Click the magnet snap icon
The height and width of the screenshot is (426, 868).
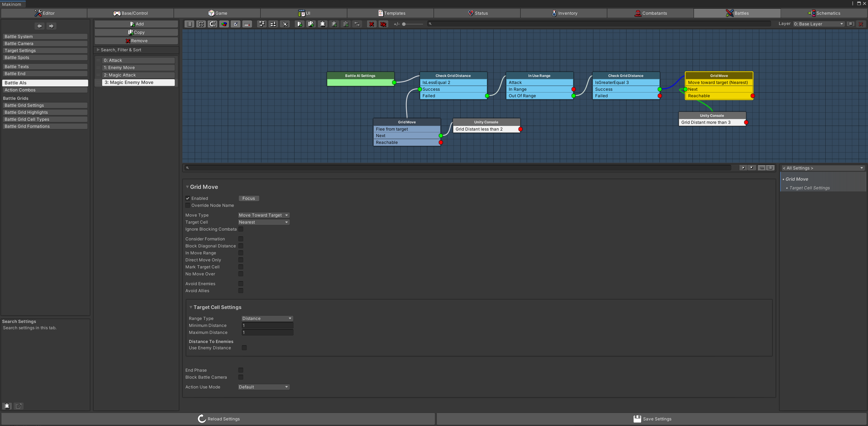tap(213, 24)
